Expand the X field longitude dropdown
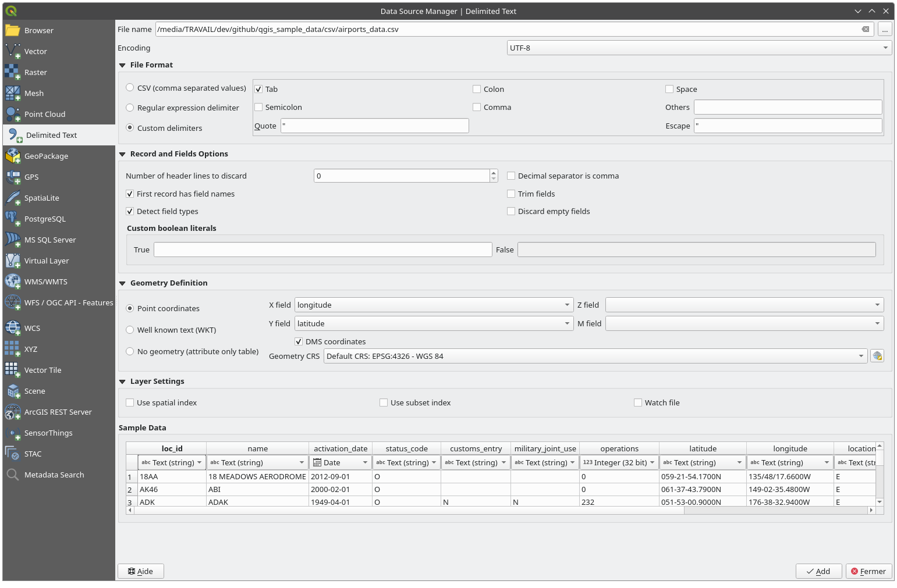The height and width of the screenshot is (588, 897). [434, 305]
